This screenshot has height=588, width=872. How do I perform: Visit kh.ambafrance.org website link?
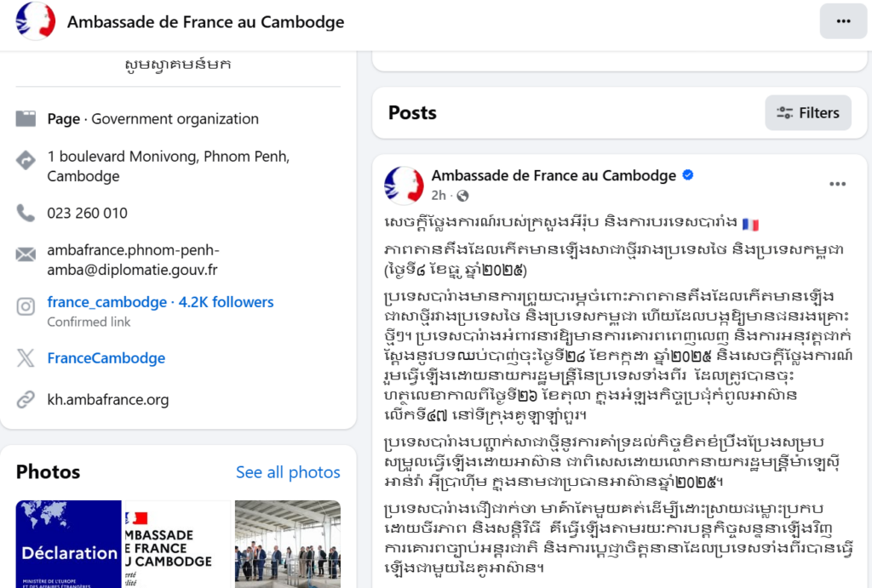click(107, 399)
